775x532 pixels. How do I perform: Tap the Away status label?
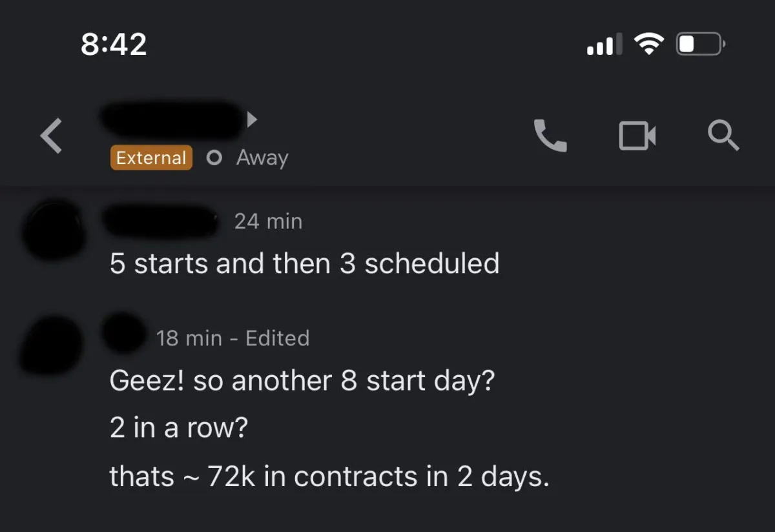click(262, 158)
